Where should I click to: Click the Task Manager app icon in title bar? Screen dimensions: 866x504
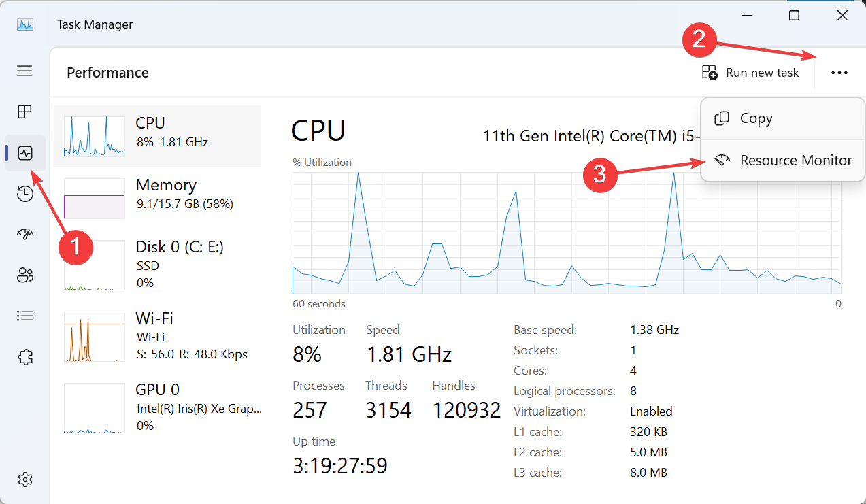click(25, 24)
